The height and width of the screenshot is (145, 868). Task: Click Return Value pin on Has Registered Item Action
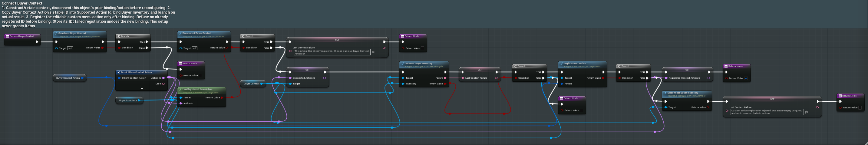tap(222, 98)
